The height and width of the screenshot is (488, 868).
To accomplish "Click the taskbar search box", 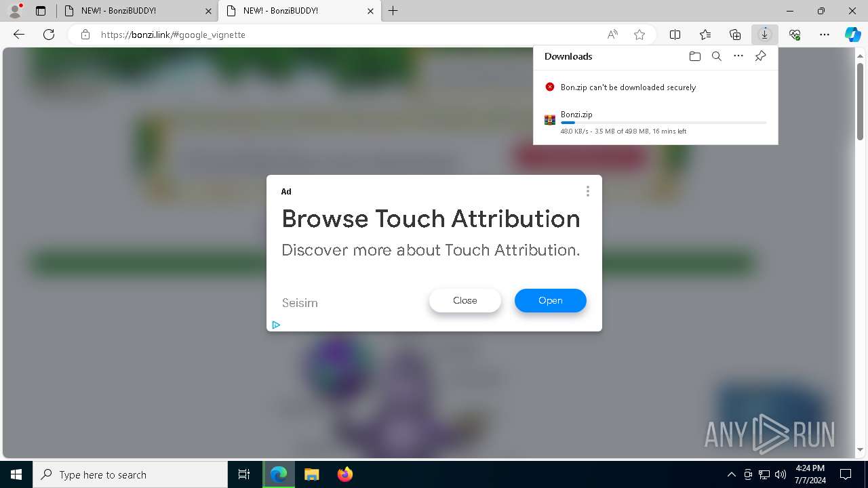I will tap(130, 474).
